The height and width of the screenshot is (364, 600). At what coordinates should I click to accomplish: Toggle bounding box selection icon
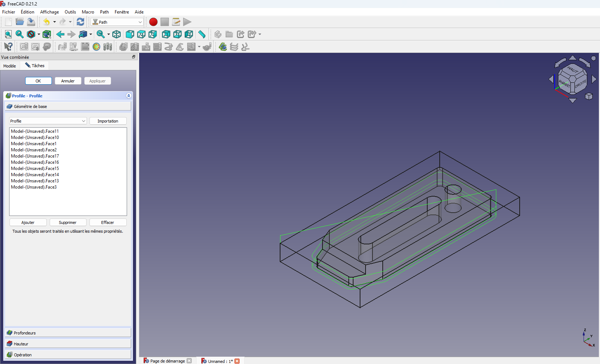point(47,34)
